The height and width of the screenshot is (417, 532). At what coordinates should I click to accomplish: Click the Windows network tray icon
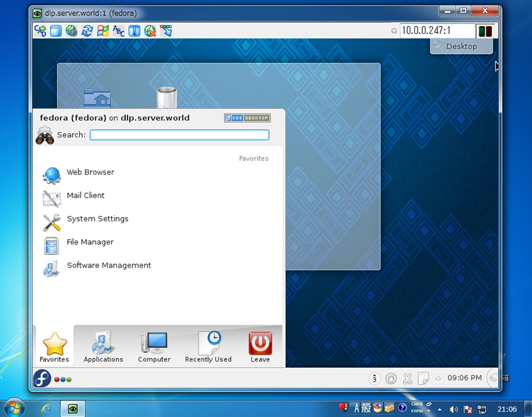coord(481,410)
